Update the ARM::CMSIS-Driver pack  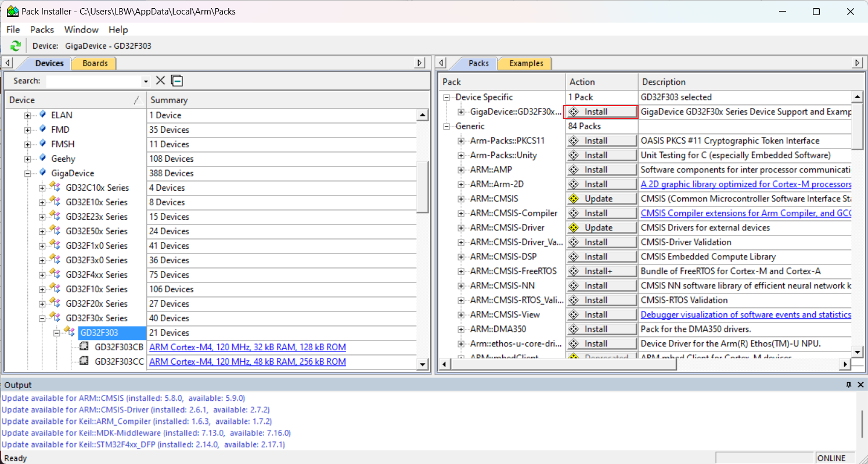tap(602, 227)
